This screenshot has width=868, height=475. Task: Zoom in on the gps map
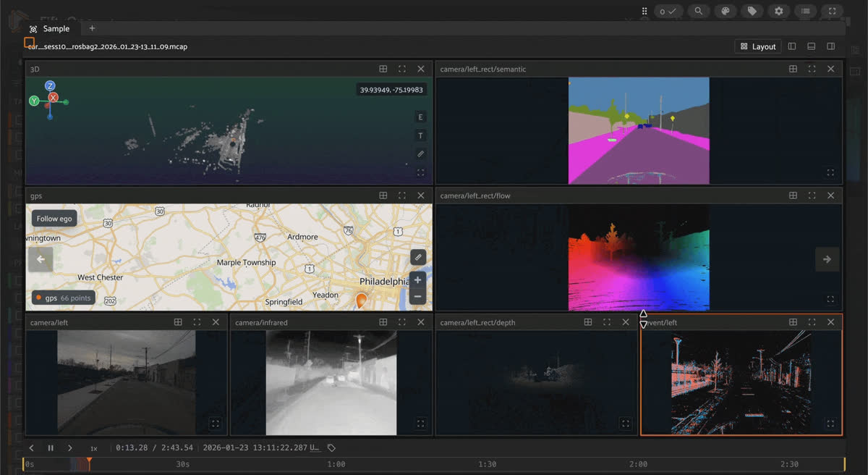coord(417,280)
